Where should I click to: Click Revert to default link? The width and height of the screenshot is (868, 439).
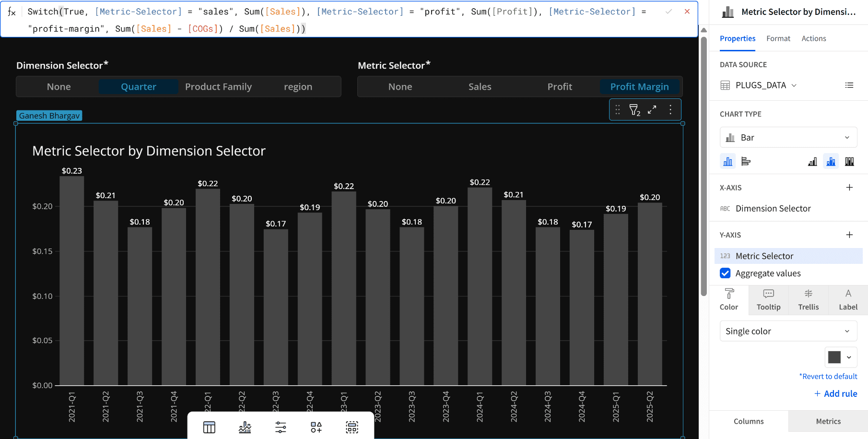pyautogui.click(x=830, y=377)
